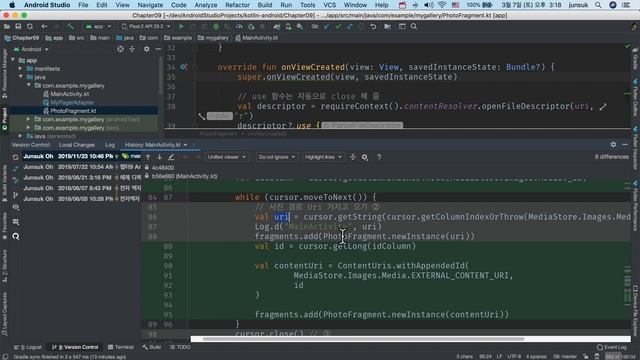
Task: Click the UTF-8 encoding in status bar
Action: click(514, 356)
